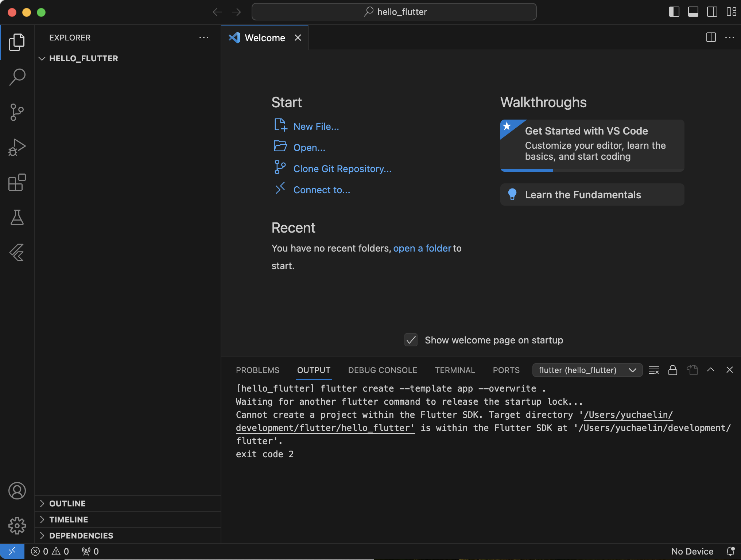Click the No Device status item
Screen dimensions: 741x560
click(x=692, y=551)
